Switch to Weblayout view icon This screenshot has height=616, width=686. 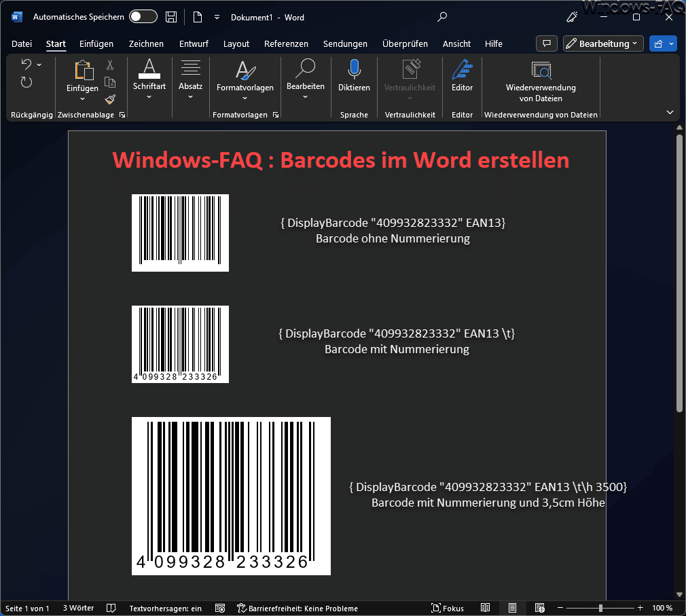coord(540,608)
